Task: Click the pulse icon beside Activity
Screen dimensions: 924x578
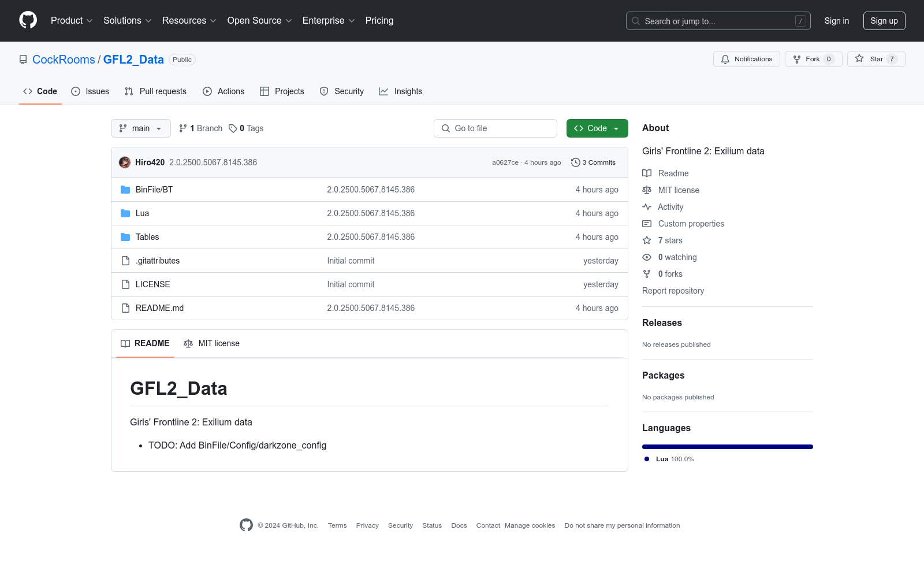Action: pyautogui.click(x=647, y=207)
